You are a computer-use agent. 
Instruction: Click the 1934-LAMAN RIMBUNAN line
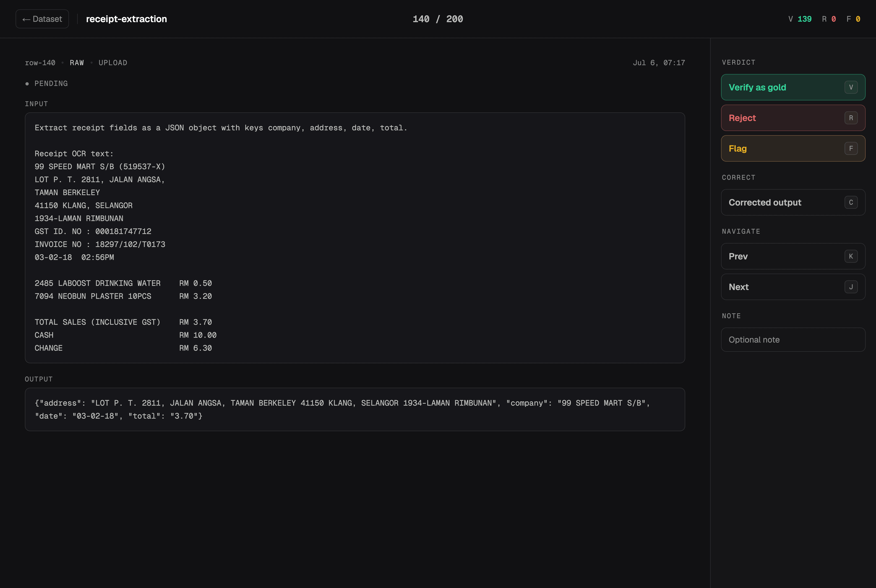[x=79, y=218]
